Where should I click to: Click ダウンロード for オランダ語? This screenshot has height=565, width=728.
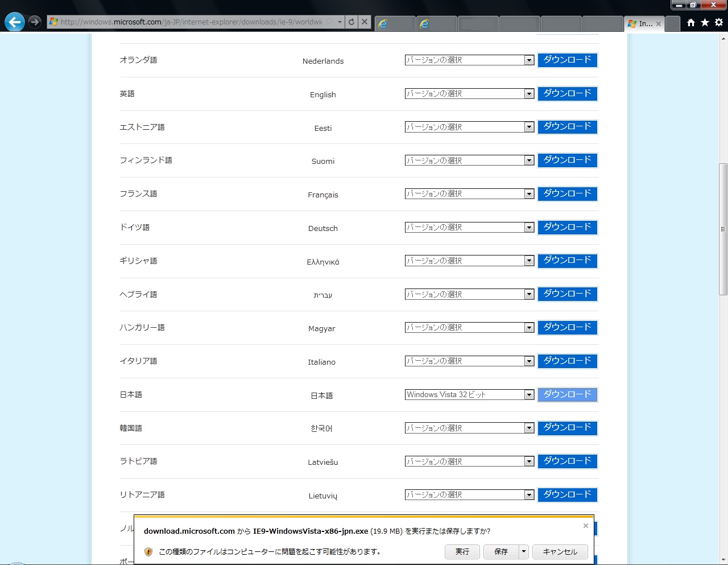(568, 60)
